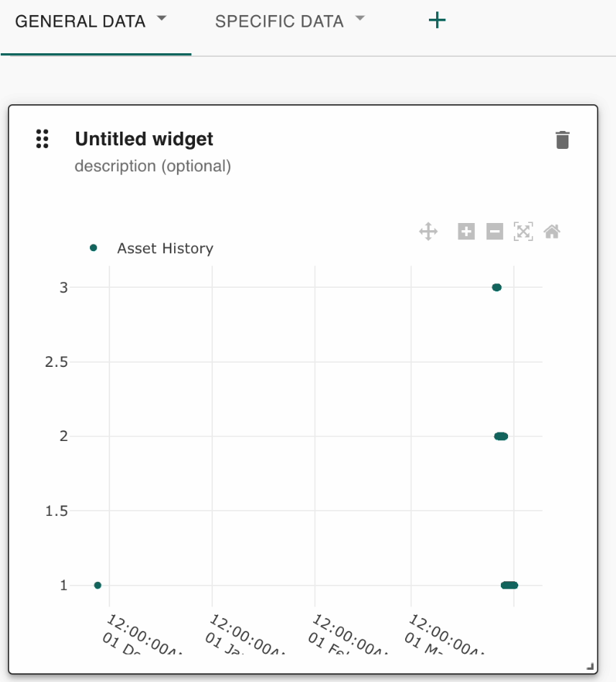The height and width of the screenshot is (682, 616).
Task: Click the isolated data point at value 1
Action: [x=98, y=586]
